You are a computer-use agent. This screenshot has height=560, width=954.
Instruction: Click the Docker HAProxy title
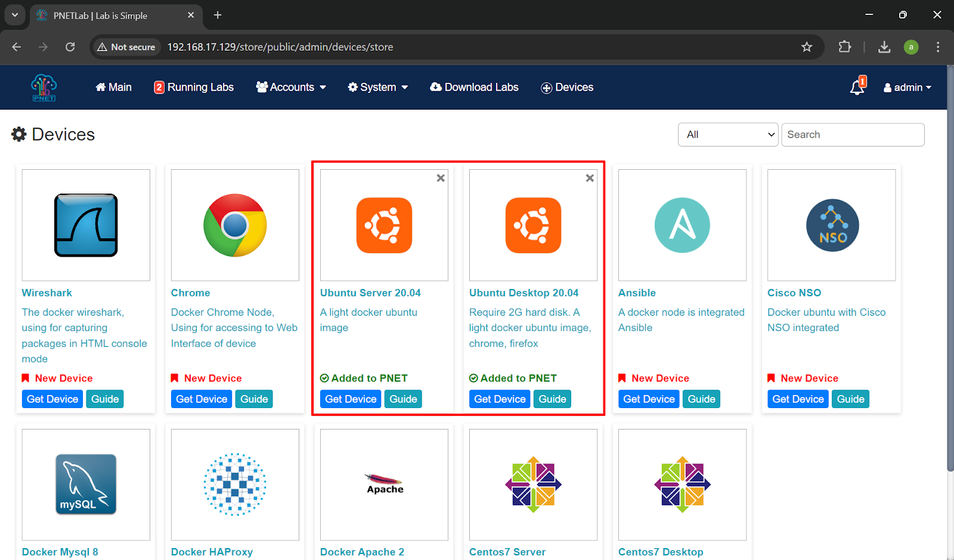point(212,552)
